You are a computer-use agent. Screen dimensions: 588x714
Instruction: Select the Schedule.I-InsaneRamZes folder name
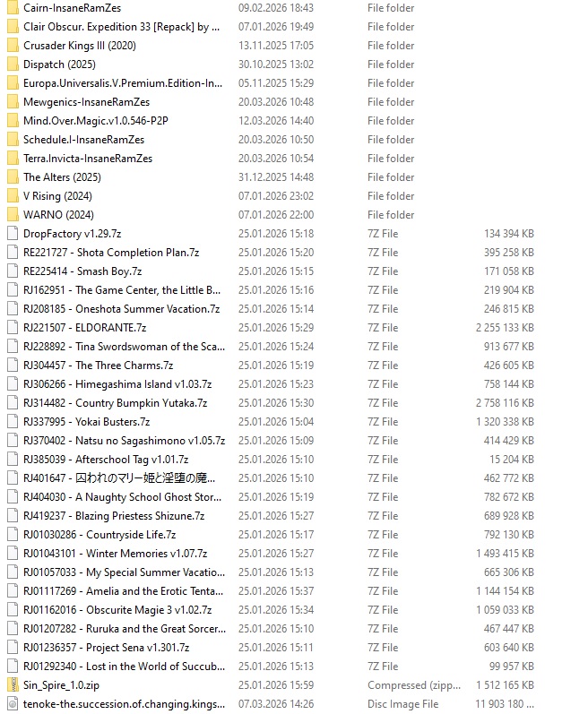click(83, 140)
